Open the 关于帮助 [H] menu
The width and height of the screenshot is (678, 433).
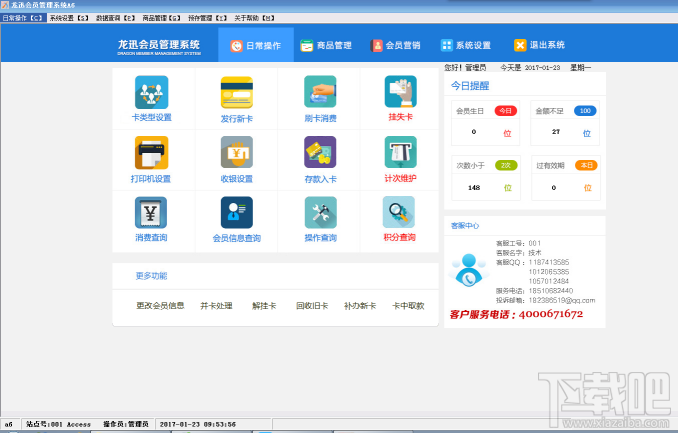254,18
